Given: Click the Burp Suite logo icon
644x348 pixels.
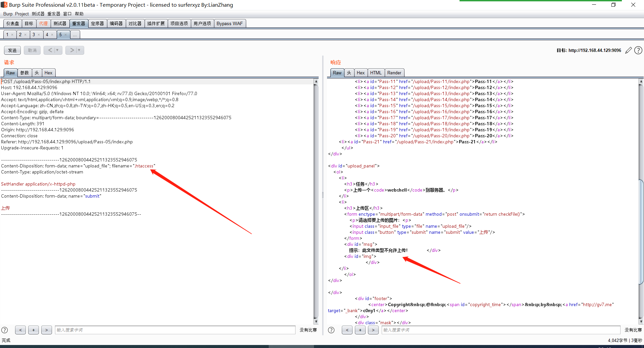Looking at the screenshot, I should pos(4,5).
